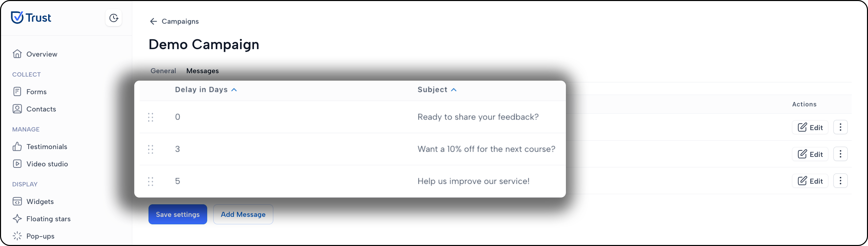Viewport: 868px width, 246px height.
Task: Click the clock icon beside Trust logo
Action: pyautogui.click(x=114, y=18)
